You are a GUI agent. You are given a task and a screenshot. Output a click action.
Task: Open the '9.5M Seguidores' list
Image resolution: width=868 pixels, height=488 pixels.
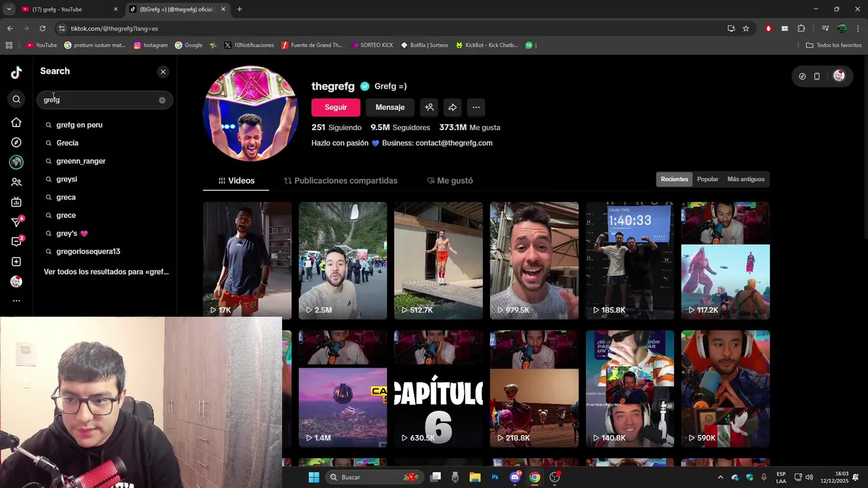[x=400, y=127]
